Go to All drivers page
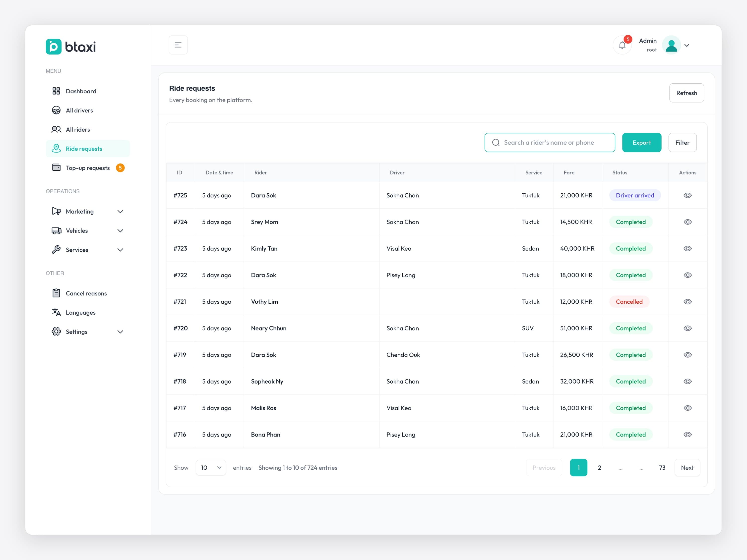The height and width of the screenshot is (560, 747). coord(88,110)
